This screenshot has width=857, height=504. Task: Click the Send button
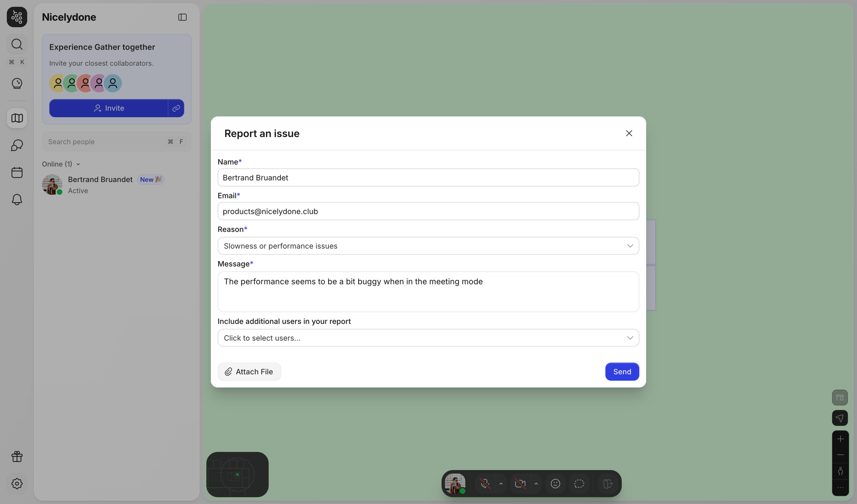click(622, 372)
